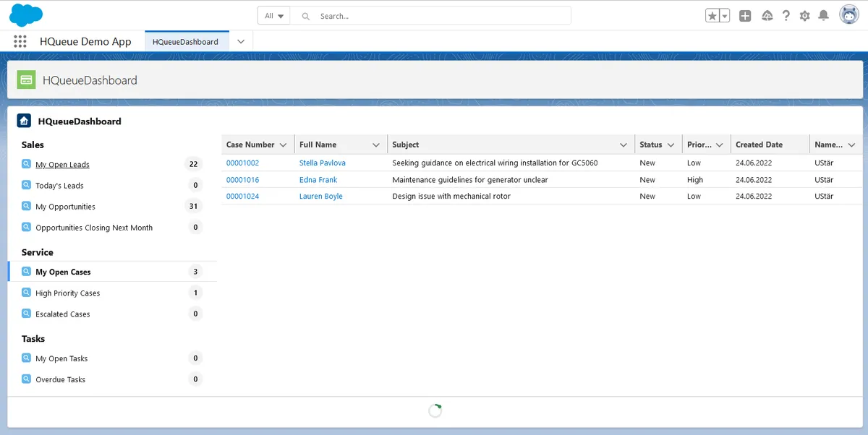Open Status column menu chevron
868x435 pixels.
click(x=671, y=145)
